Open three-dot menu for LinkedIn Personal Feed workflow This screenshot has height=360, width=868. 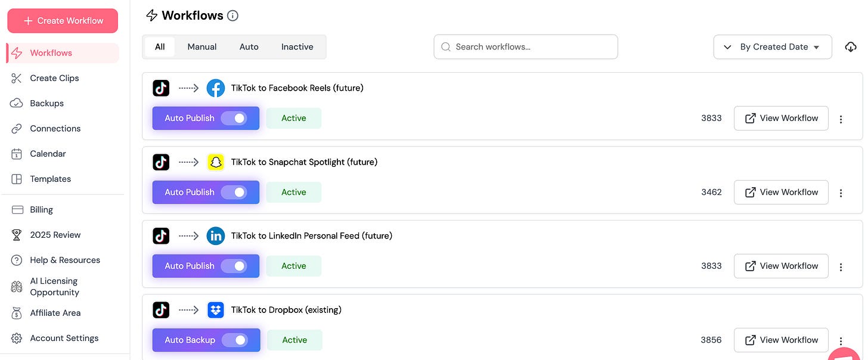pos(841,267)
